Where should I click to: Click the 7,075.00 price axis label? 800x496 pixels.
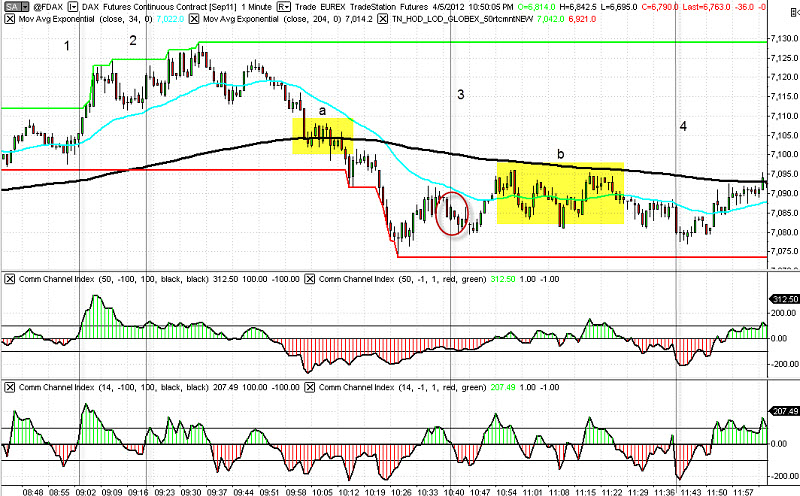point(784,252)
